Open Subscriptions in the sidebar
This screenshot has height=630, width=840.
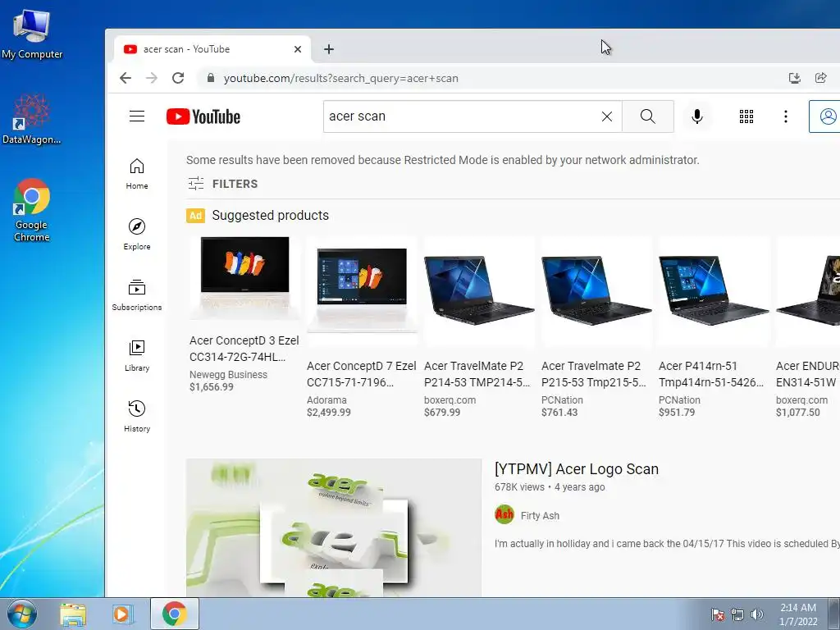tap(137, 294)
